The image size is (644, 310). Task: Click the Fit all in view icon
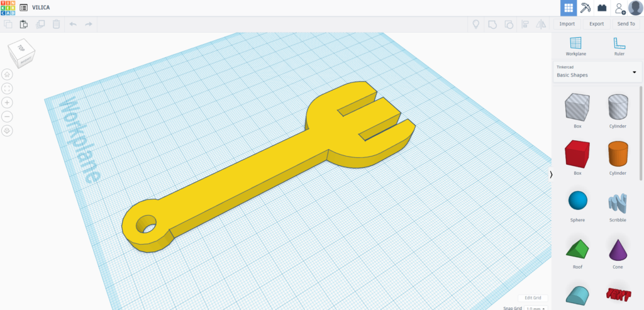pyautogui.click(x=8, y=88)
